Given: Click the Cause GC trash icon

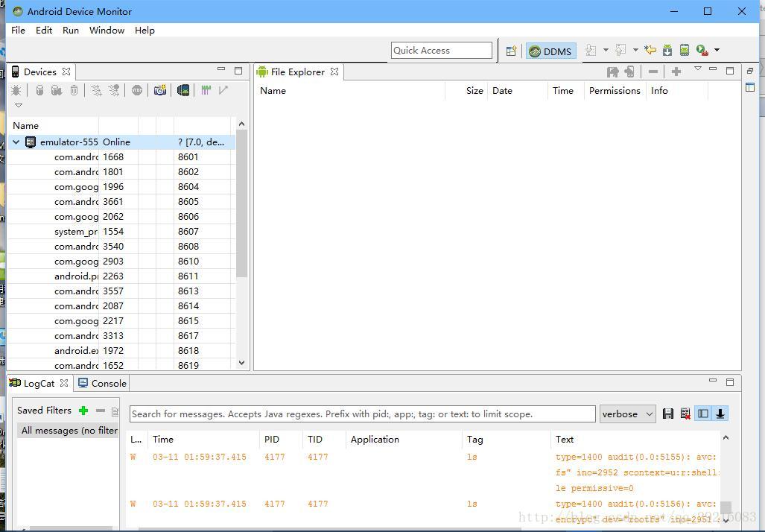Looking at the screenshot, I should pos(74,90).
